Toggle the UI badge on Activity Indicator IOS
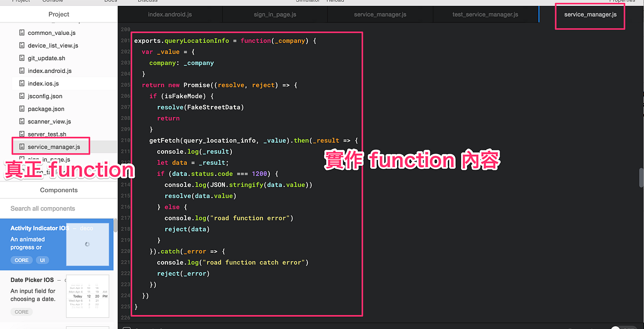This screenshot has width=644, height=329. 42,260
